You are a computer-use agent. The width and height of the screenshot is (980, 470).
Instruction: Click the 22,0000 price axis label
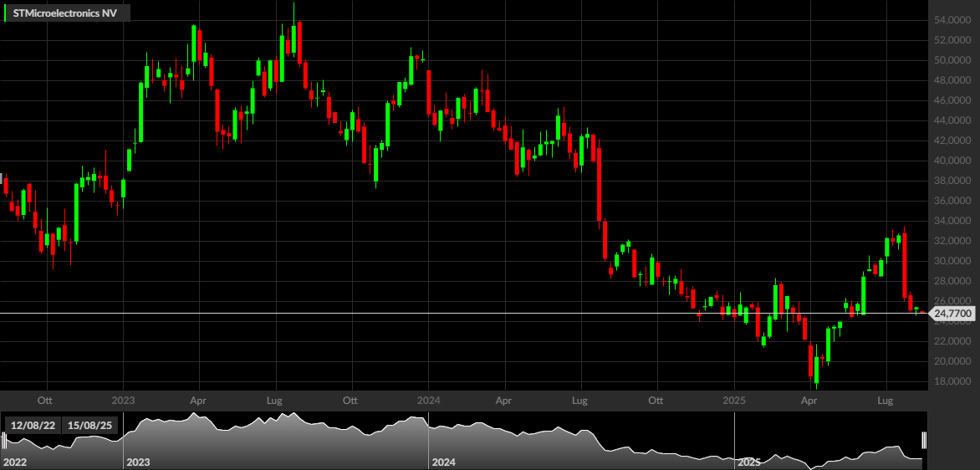click(x=952, y=342)
